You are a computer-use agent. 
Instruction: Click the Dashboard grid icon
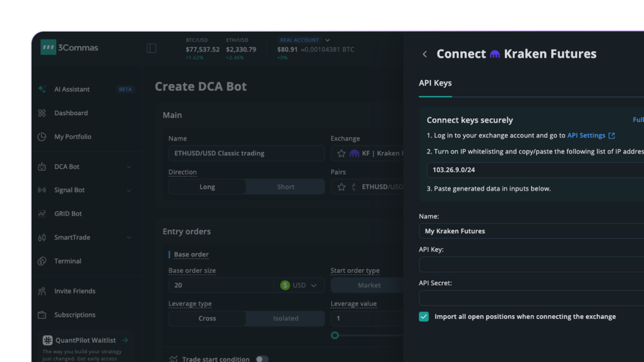tap(42, 113)
